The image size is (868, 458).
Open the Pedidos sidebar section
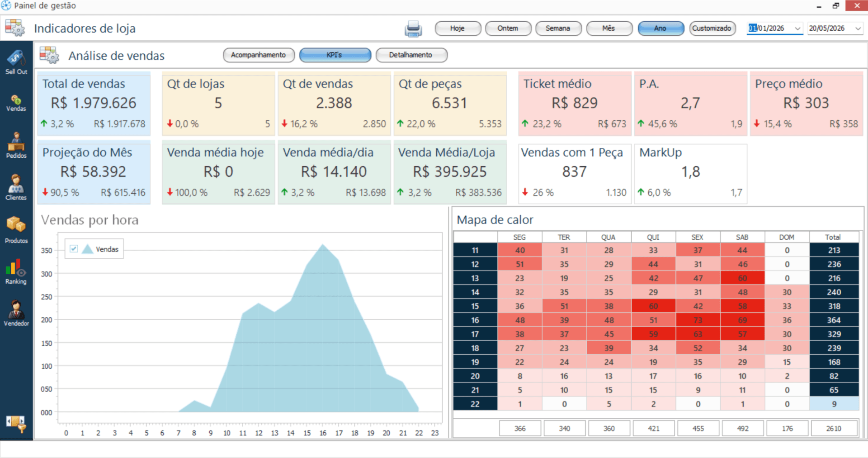(16, 145)
